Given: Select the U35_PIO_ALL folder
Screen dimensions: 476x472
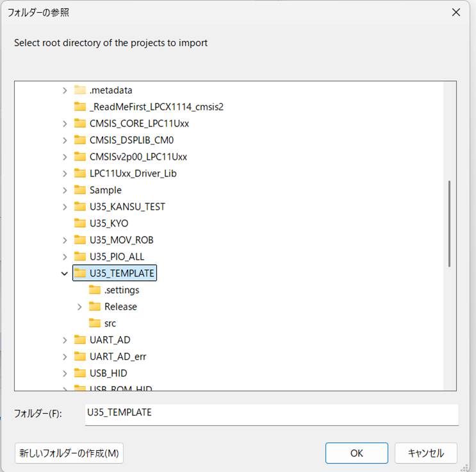Looking at the screenshot, I should tap(117, 257).
